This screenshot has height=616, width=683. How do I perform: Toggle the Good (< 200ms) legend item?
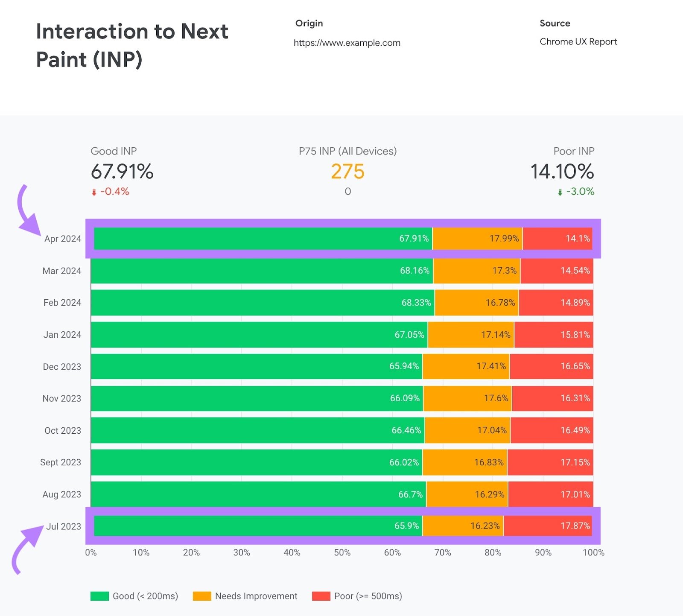(145, 596)
